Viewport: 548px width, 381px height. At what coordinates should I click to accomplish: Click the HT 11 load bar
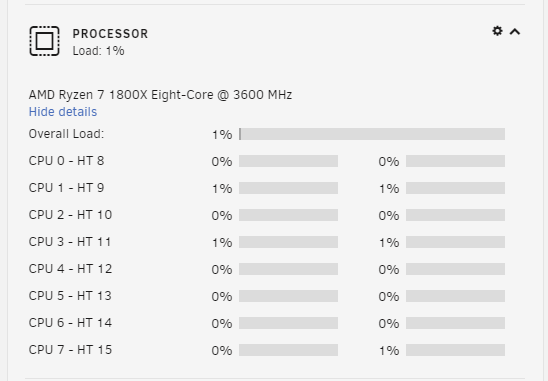point(455,242)
